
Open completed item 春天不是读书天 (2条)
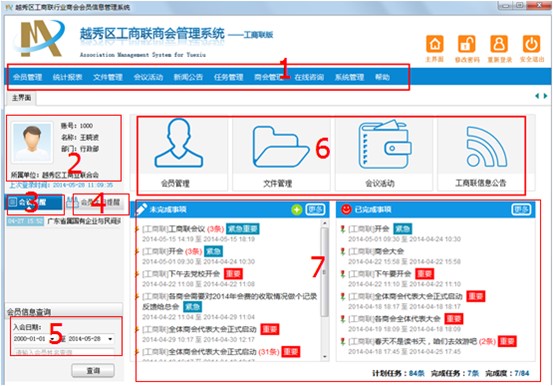422,341
